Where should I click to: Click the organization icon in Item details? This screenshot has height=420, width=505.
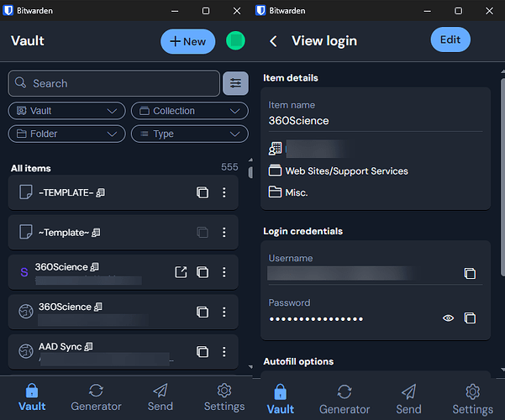275,149
